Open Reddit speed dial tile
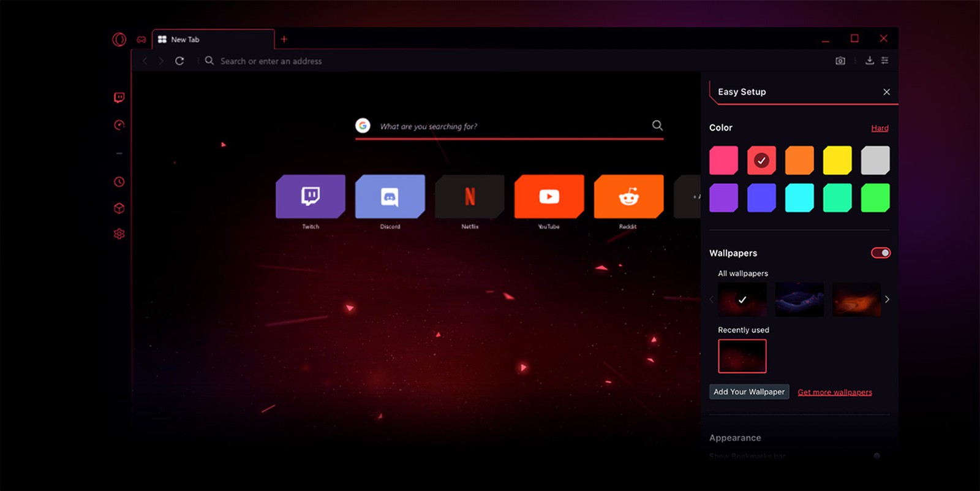 coord(629,196)
